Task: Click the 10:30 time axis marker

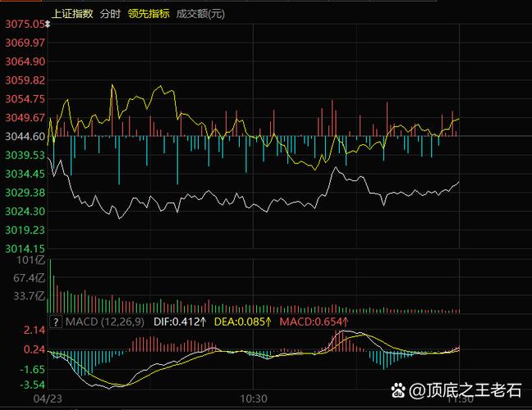Action: [x=254, y=399]
